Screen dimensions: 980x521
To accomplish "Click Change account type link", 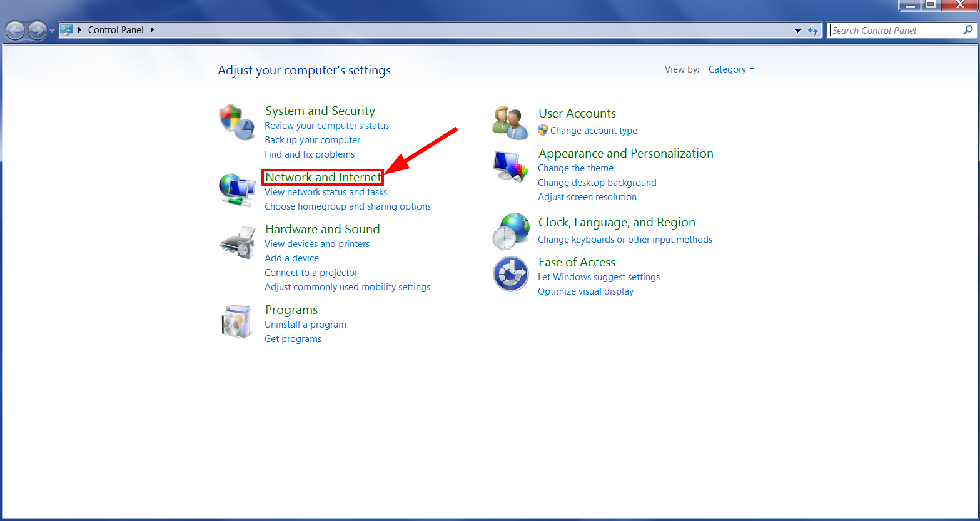I will point(594,131).
